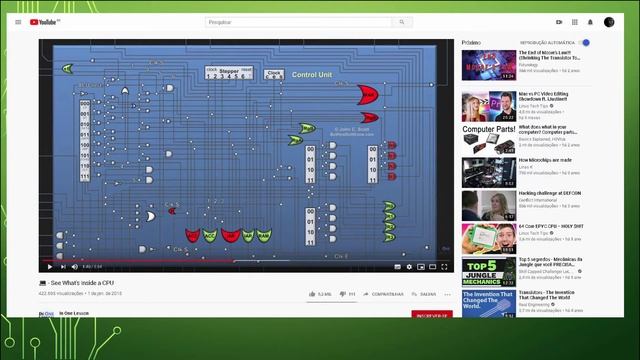Subscribe with the red INSCREVER-SE button
Image resolution: width=640 pixels, height=360 pixels.
point(432,314)
